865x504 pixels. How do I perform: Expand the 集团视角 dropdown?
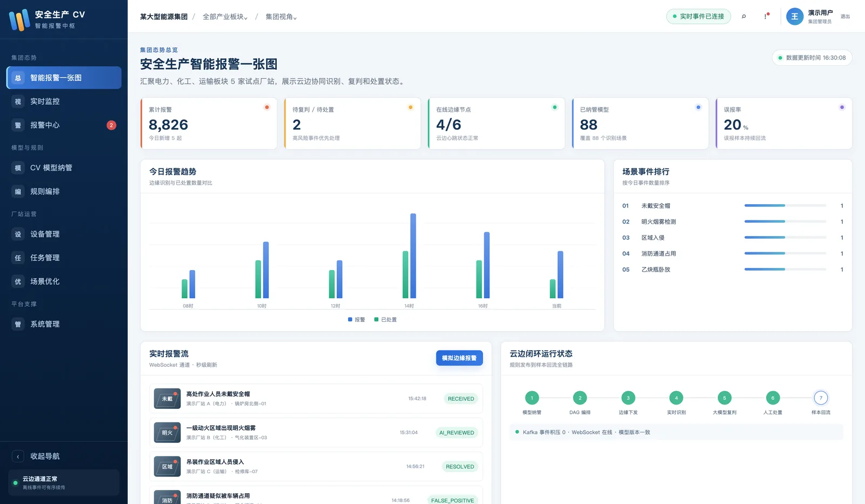pos(281,17)
